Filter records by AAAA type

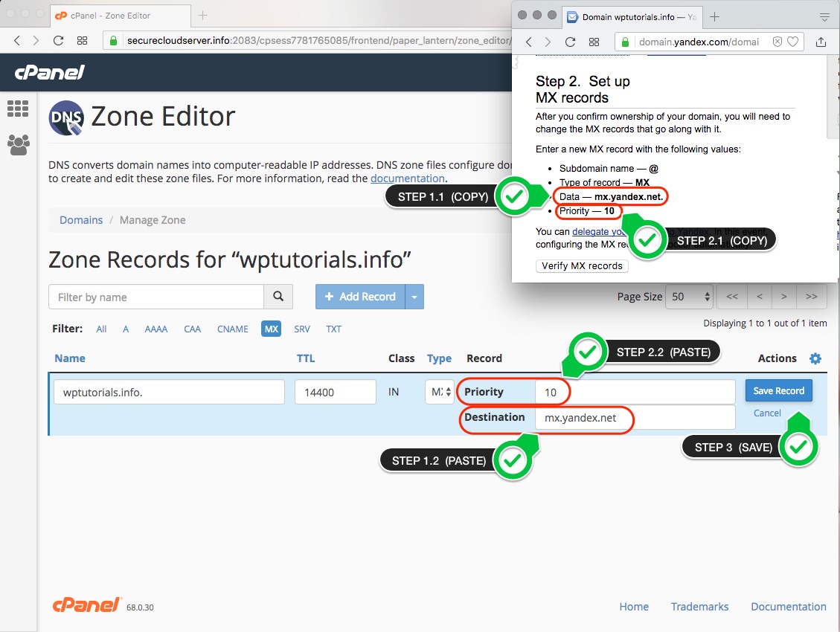point(156,329)
